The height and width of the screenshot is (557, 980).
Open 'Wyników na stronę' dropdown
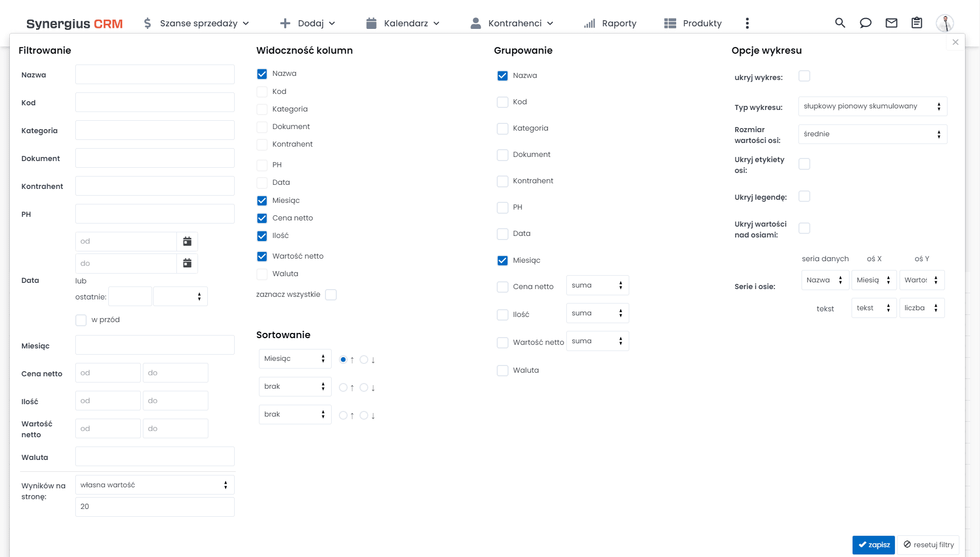(155, 485)
